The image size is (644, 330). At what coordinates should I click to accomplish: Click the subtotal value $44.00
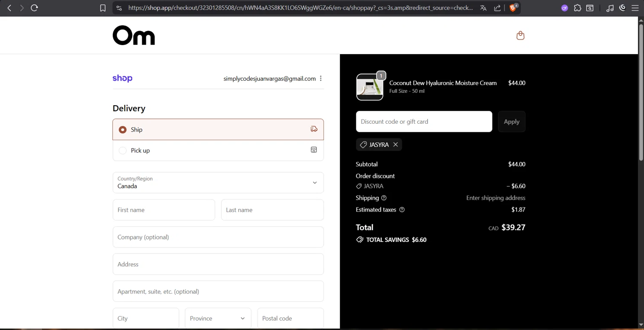click(x=516, y=164)
